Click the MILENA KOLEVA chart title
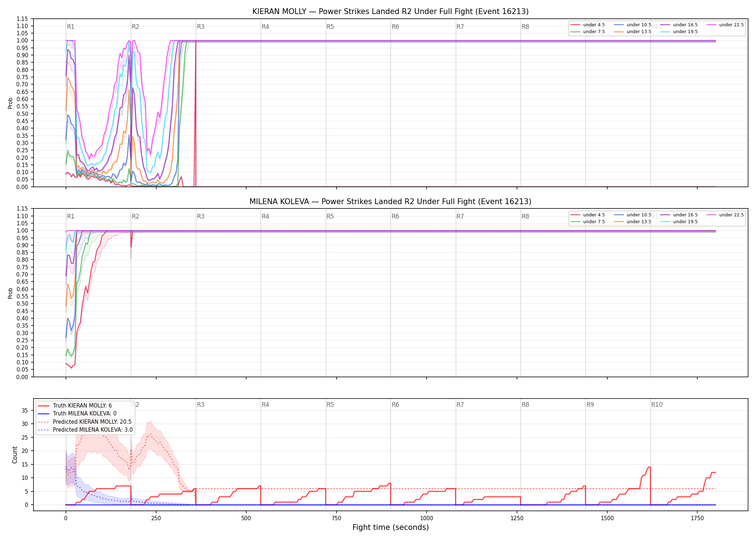Screen dimensions: 756x540 391,202
